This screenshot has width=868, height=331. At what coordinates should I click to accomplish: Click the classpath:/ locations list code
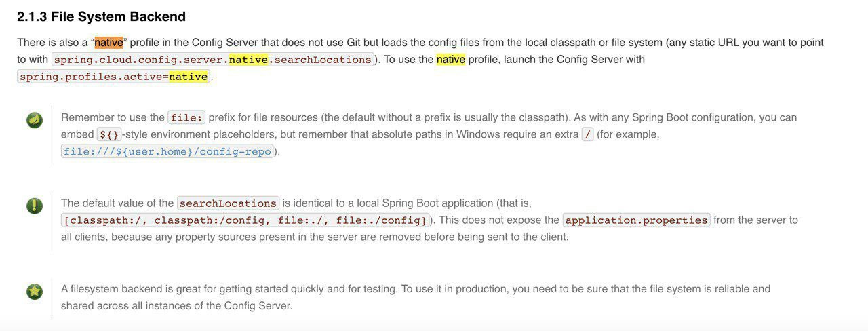tap(245, 220)
